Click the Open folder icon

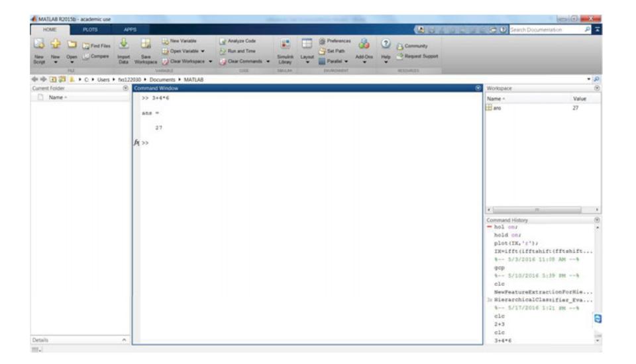[72, 44]
